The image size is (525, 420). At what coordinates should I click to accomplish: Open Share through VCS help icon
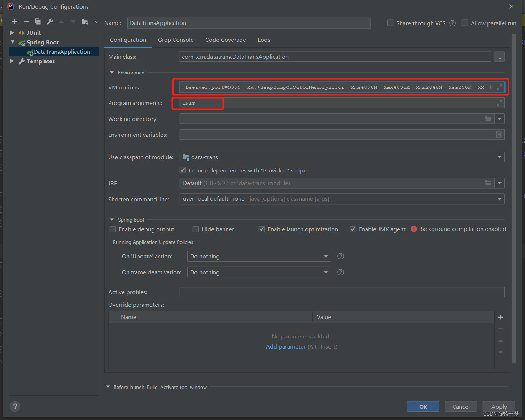point(452,23)
